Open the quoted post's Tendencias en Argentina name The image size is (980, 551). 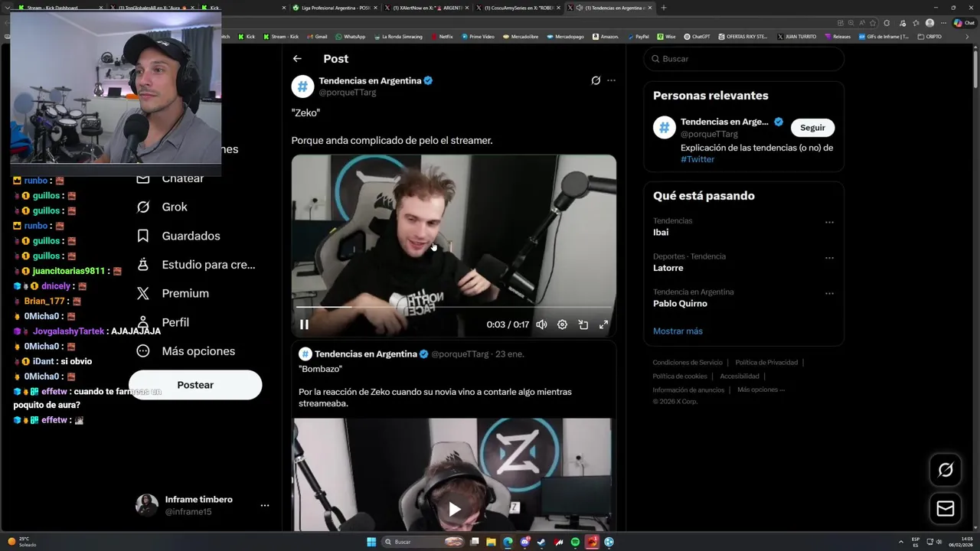tap(367, 354)
